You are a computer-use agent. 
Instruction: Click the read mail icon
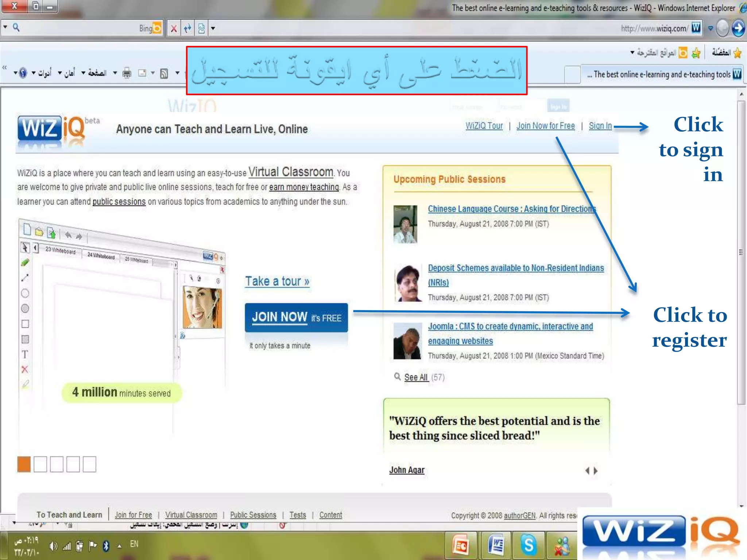tap(142, 73)
